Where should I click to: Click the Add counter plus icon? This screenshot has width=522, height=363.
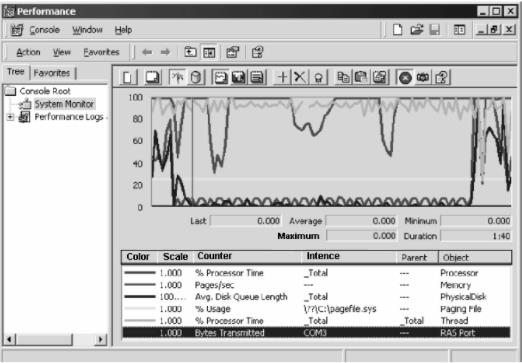[x=282, y=77]
